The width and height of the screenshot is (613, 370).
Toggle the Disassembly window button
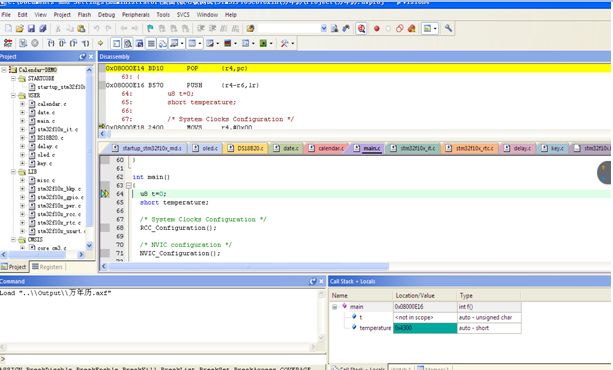(127, 43)
